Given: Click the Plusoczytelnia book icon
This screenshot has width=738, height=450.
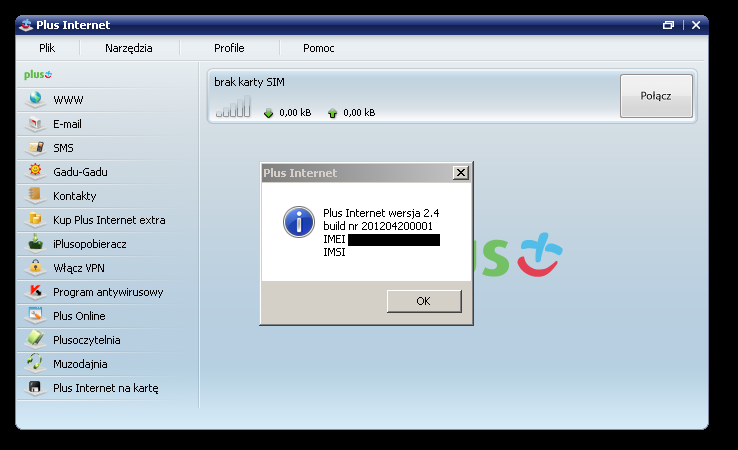Looking at the screenshot, I should (35, 338).
